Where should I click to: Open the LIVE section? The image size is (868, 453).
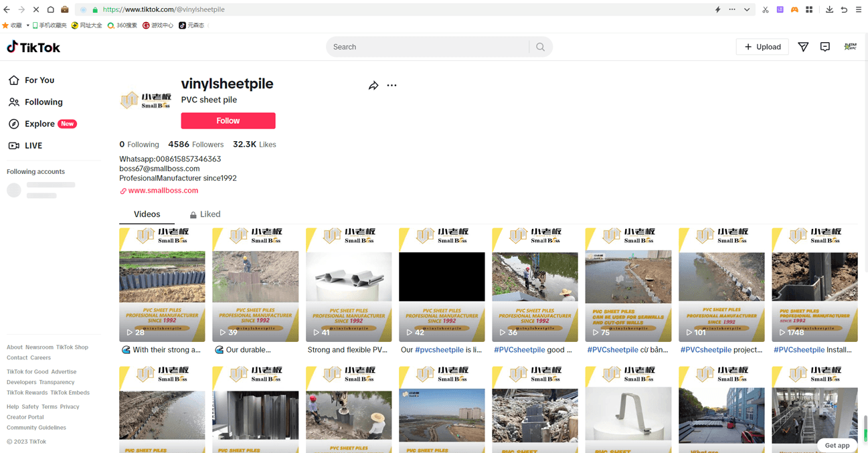[x=25, y=146]
